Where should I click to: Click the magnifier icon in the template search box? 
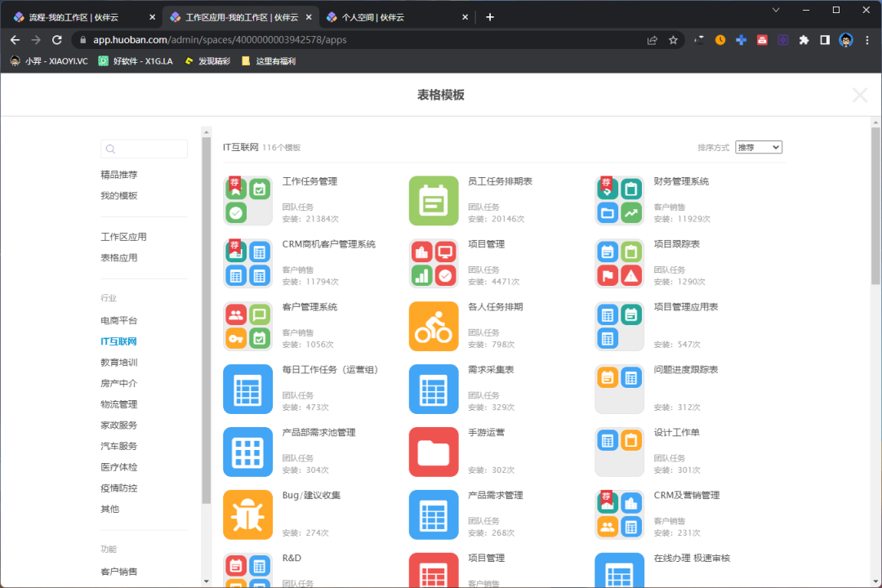(x=110, y=149)
